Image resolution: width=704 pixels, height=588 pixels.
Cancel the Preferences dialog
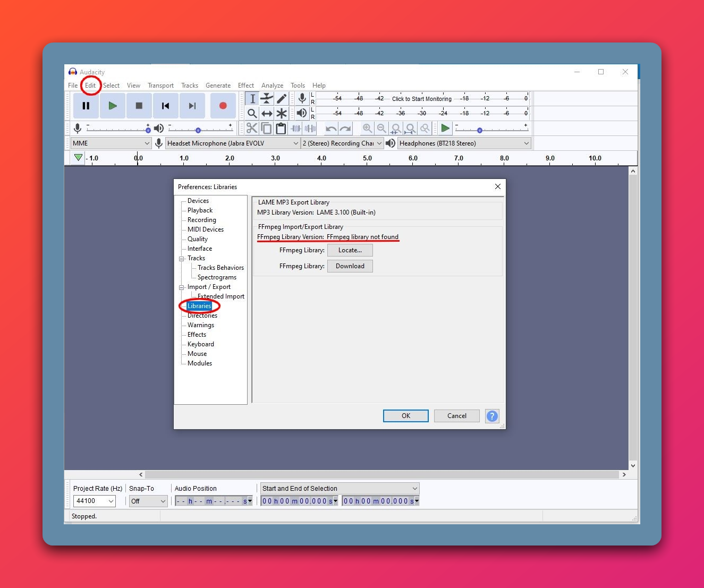457,416
